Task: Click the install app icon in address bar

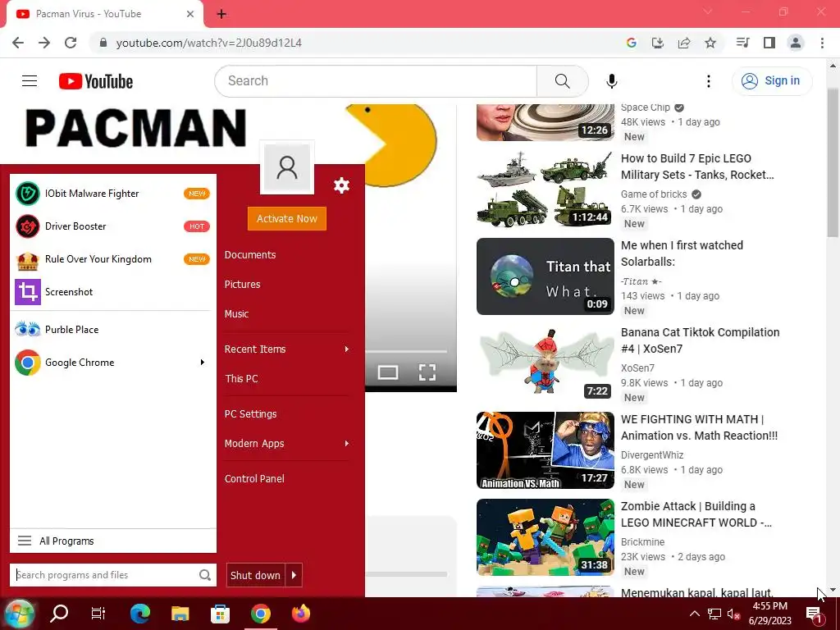Action: [657, 43]
